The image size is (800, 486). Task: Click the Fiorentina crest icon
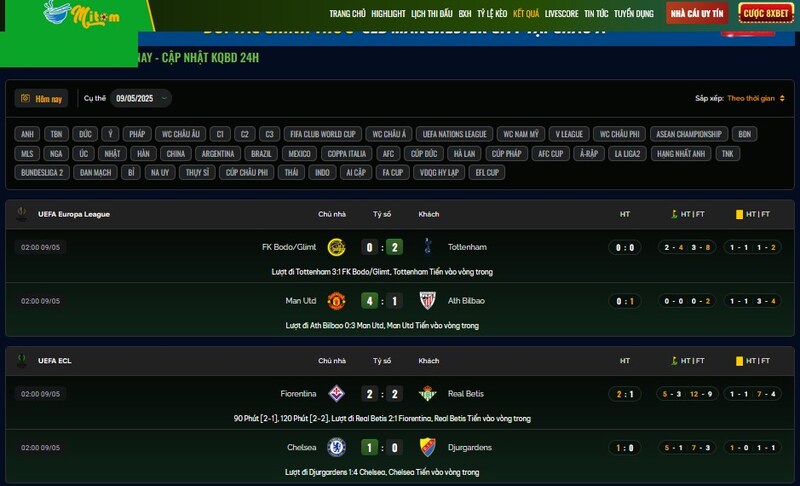click(336, 394)
